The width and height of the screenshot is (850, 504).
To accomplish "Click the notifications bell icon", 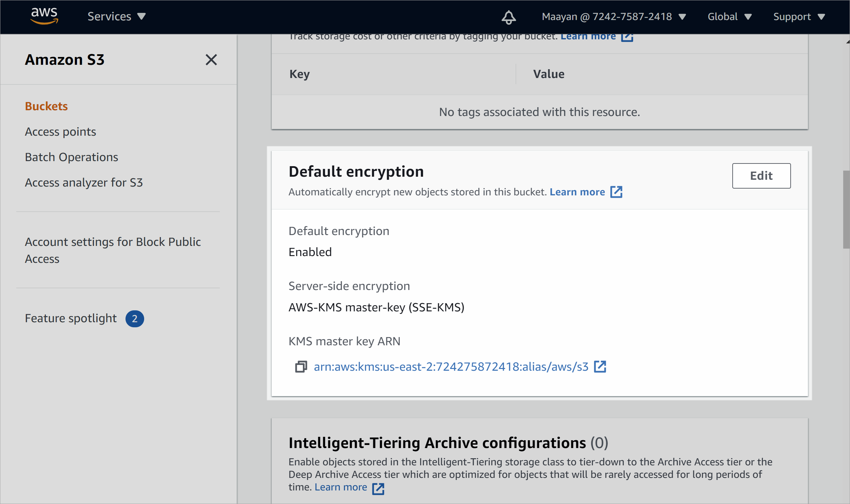I will point(509,17).
